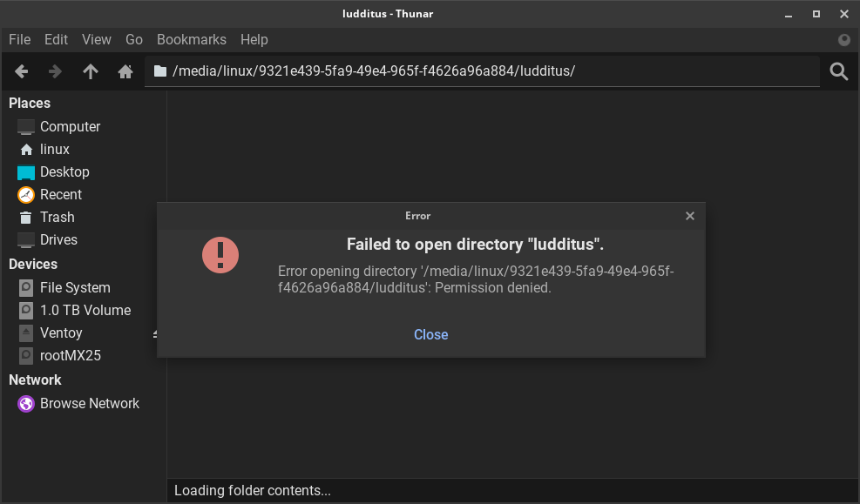This screenshot has width=860, height=504.
Task: Open search with the magnifier icon
Action: (838, 71)
